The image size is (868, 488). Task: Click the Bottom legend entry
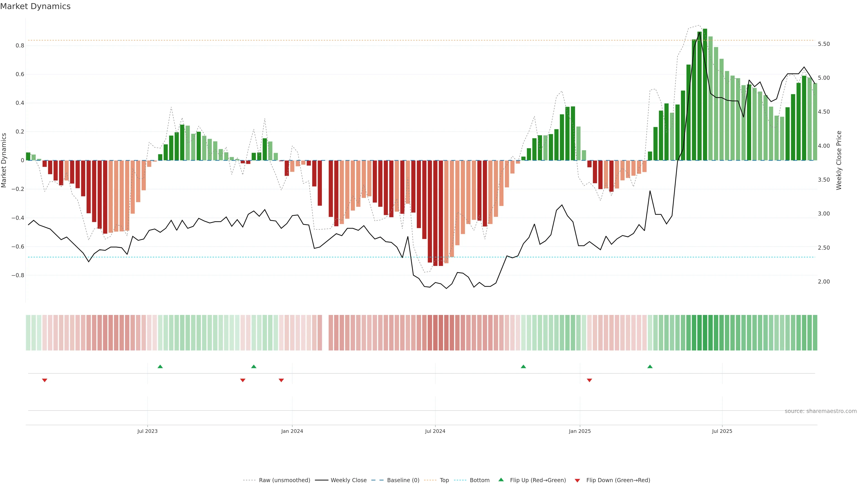point(479,480)
